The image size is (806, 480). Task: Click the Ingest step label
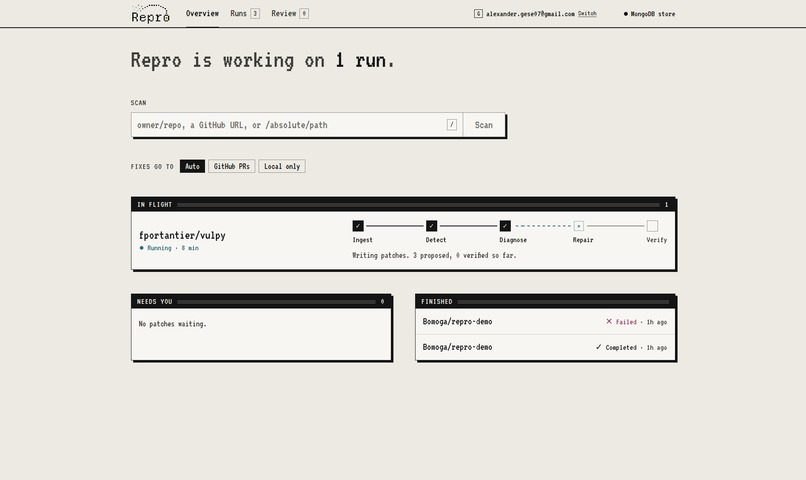click(362, 240)
